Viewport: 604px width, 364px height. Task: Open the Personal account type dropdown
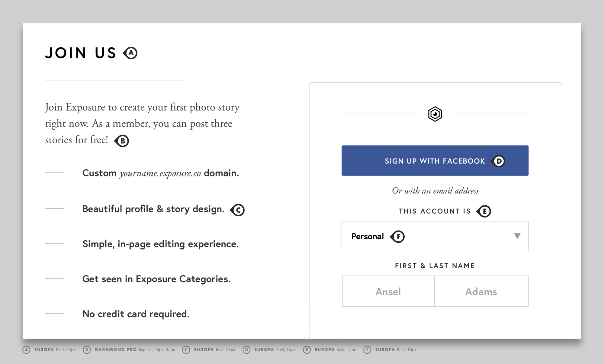(x=435, y=236)
